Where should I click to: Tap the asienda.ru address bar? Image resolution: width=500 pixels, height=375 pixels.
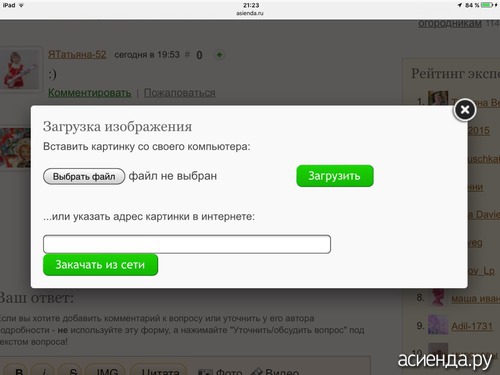coord(250,13)
